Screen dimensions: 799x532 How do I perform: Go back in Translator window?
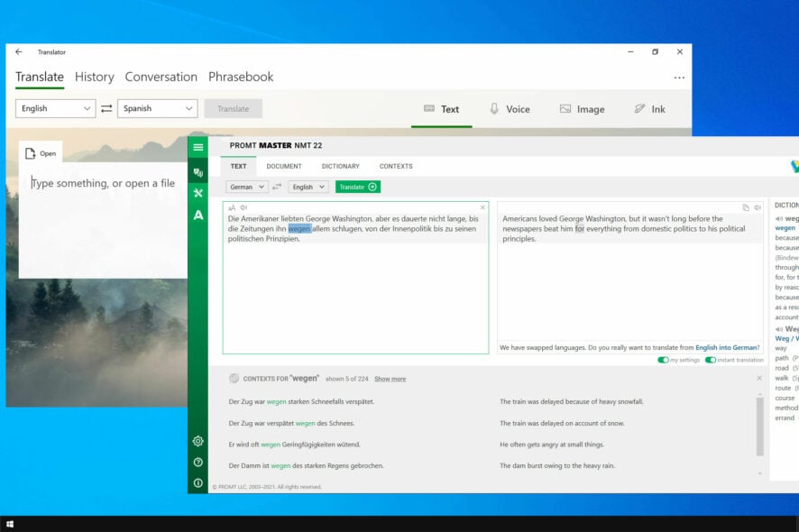click(x=19, y=51)
